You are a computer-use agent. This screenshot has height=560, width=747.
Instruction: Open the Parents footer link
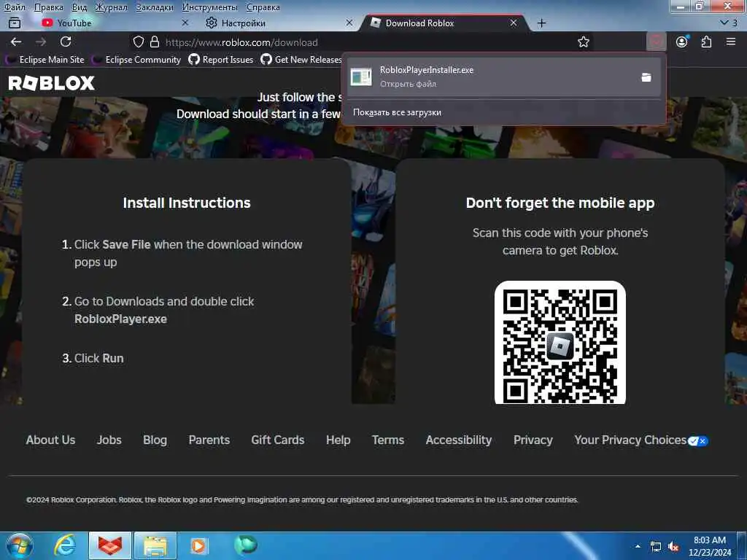pos(209,440)
